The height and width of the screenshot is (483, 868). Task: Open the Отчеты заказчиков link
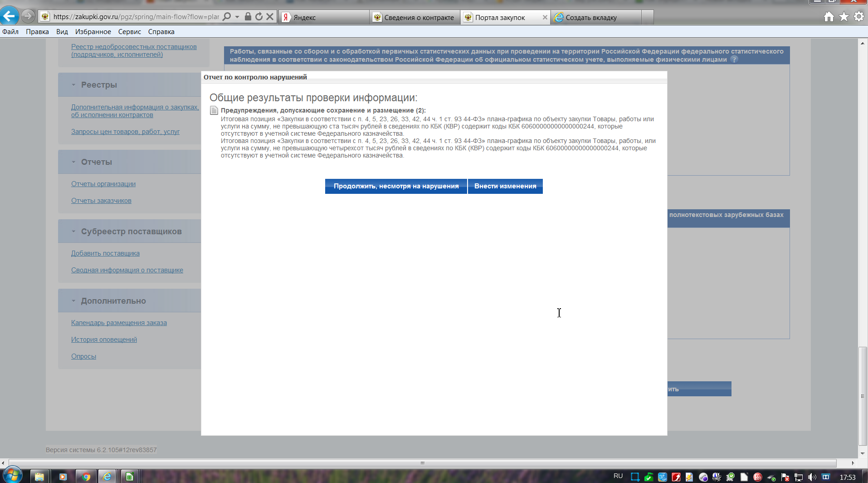[101, 201]
